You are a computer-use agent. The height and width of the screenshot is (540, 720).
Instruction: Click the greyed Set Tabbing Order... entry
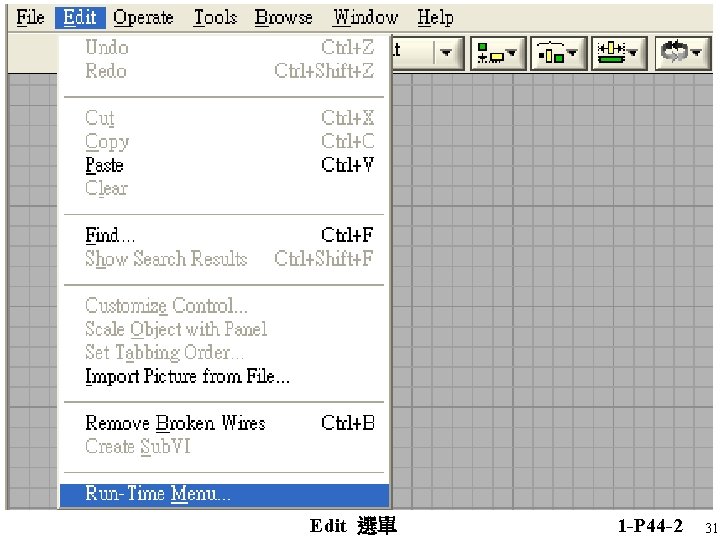coord(225,353)
